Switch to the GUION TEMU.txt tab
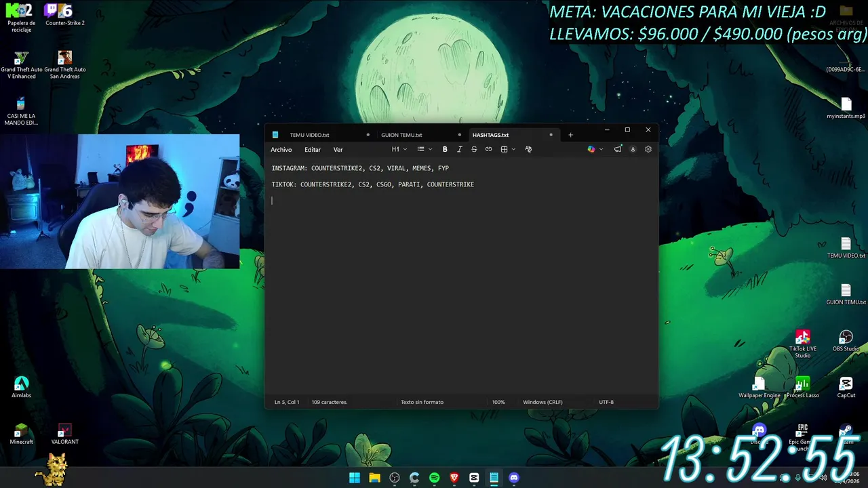868x488 pixels. (401, 135)
